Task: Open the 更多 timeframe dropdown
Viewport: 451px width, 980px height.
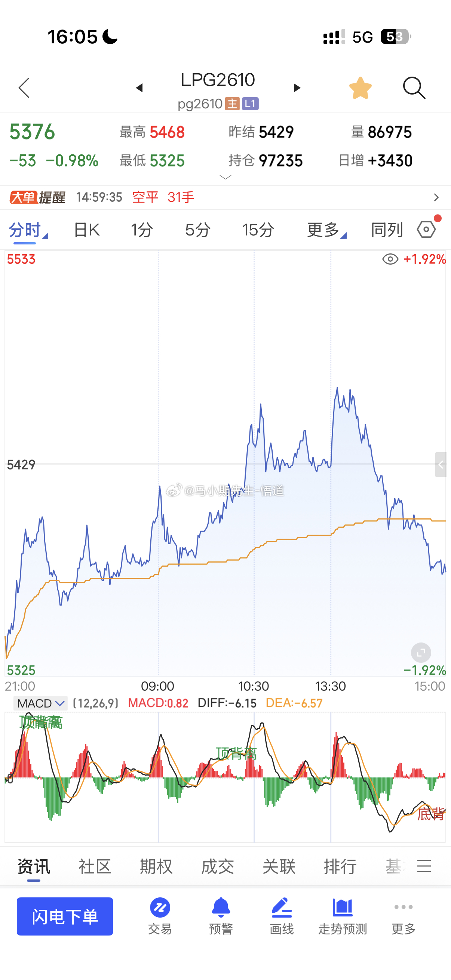Action: point(326,229)
